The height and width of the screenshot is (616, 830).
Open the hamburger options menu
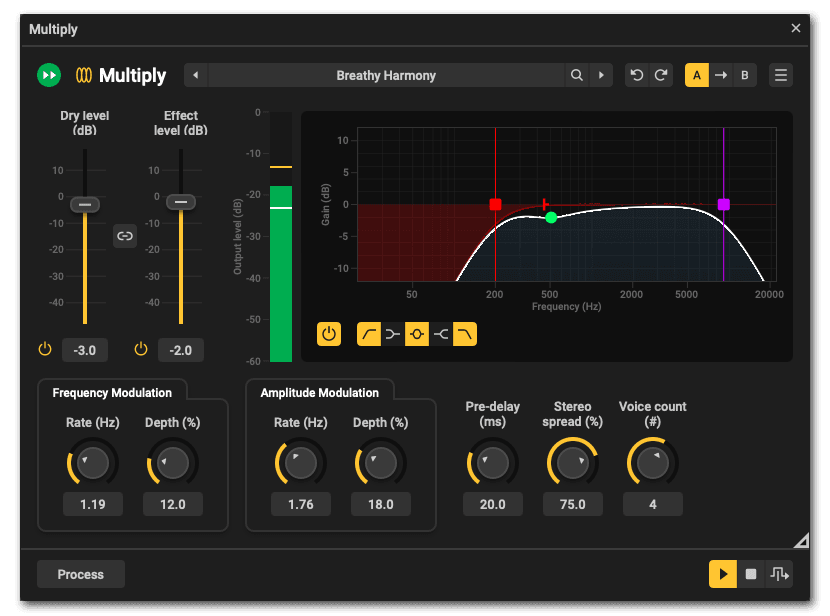(x=781, y=75)
